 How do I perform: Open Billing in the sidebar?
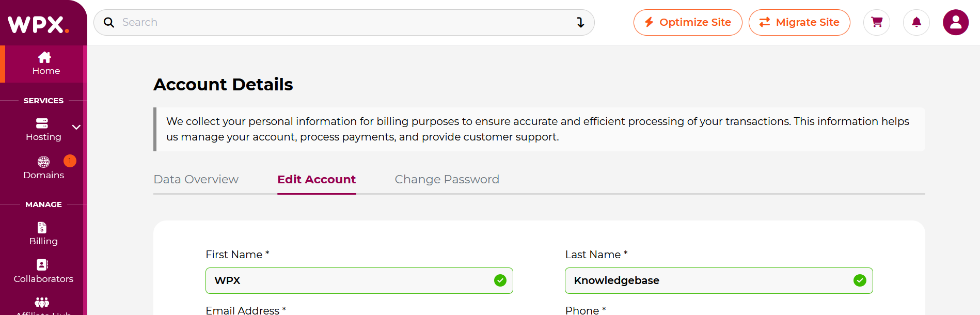pos(43,234)
